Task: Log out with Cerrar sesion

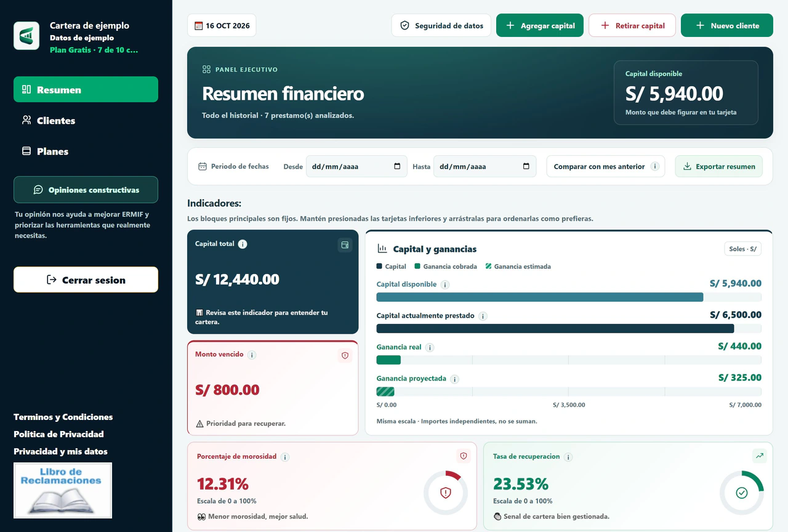Action: pyautogui.click(x=86, y=280)
